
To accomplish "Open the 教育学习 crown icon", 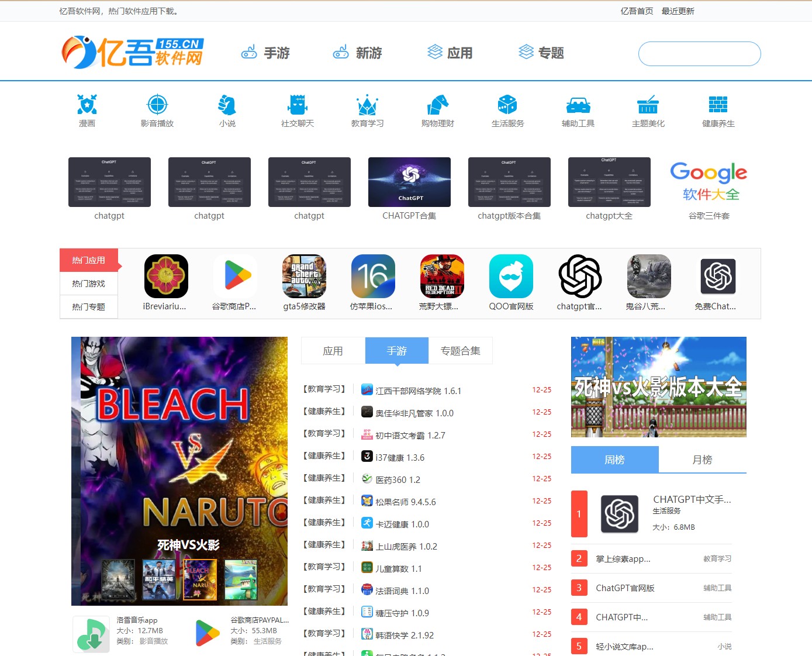I will 367,106.
